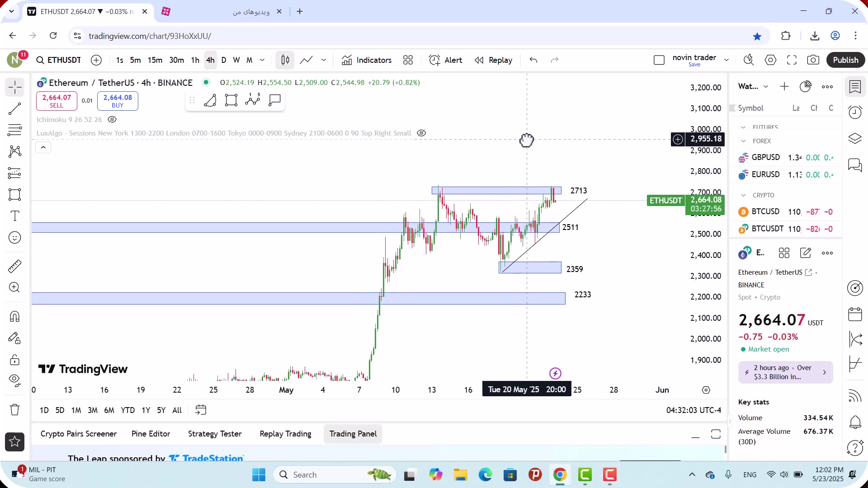Screen dimensions: 868x488
Task: Select rectangle icon in floating toolbar
Action: click(231, 100)
